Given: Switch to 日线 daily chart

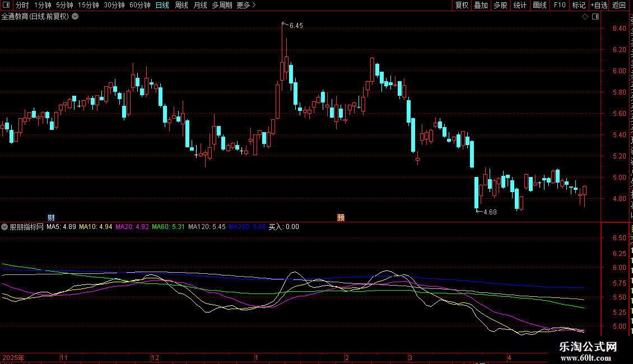Looking at the screenshot, I should tap(162, 5).
